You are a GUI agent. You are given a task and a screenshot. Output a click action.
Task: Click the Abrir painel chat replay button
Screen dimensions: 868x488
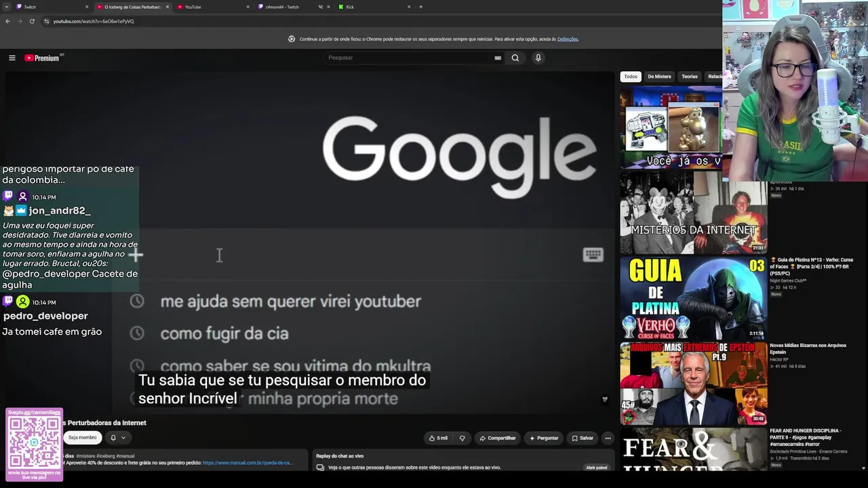click(597, 467)
